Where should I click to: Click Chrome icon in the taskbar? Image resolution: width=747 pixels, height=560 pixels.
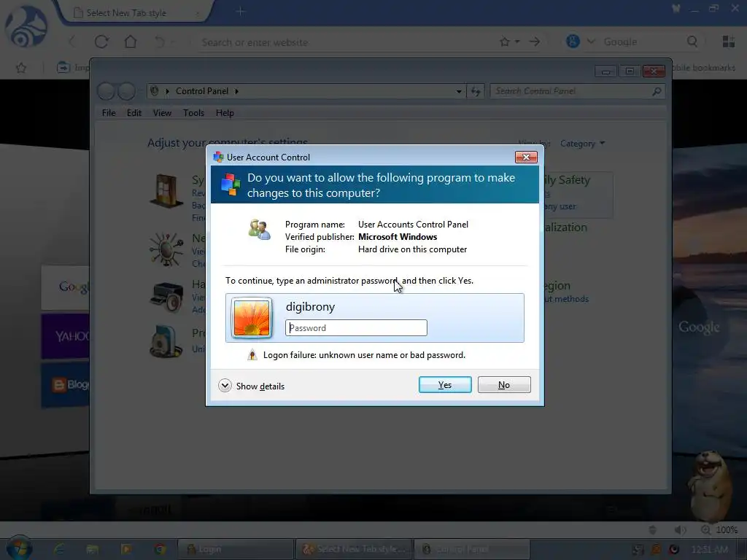pyautogui.click(x=160, y=549)
